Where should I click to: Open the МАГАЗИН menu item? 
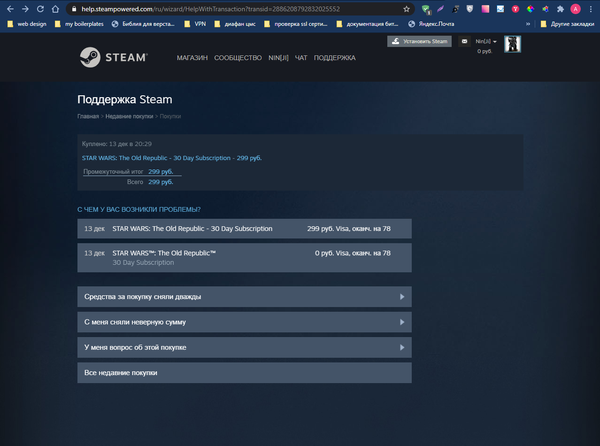192,58
